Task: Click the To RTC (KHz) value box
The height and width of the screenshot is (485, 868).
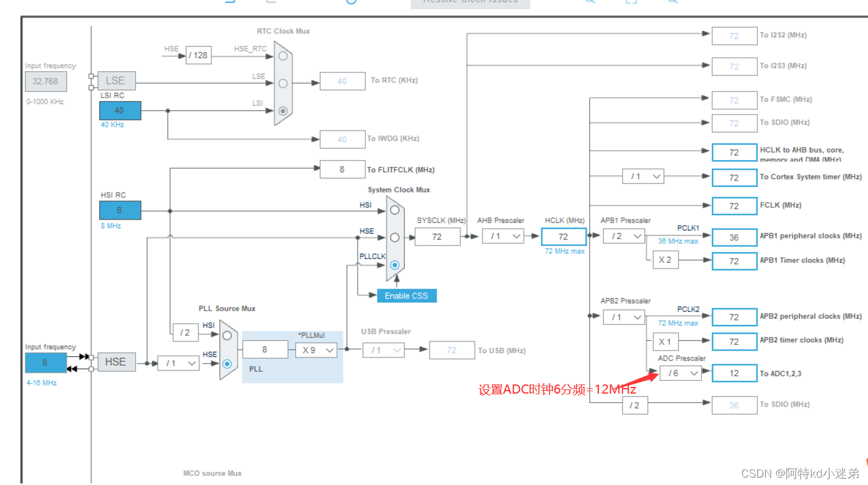Action: (342, 81)
